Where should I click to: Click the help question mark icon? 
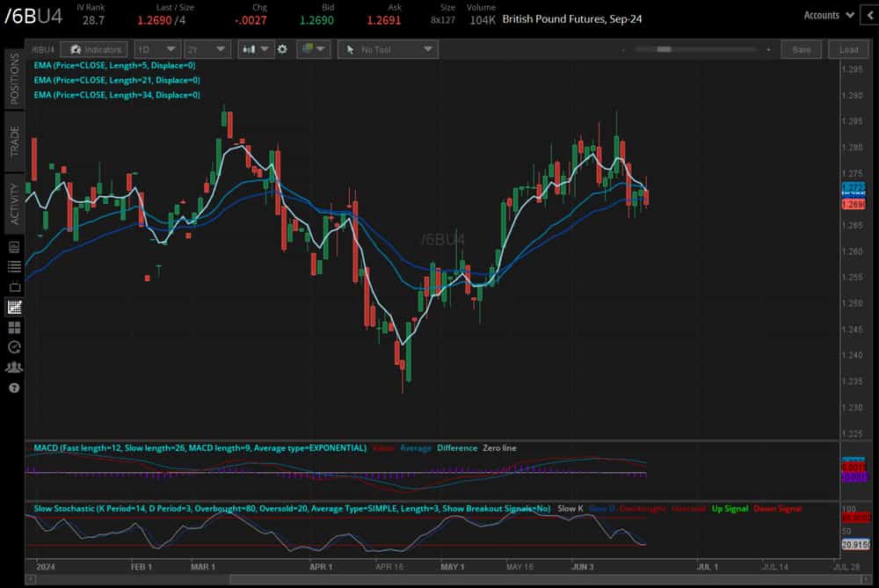pos(12,387)
